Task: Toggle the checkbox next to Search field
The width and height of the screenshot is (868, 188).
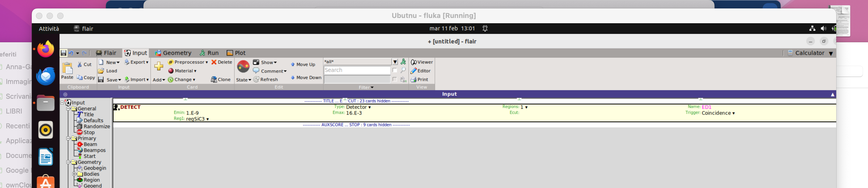Action: pos(395,70)
